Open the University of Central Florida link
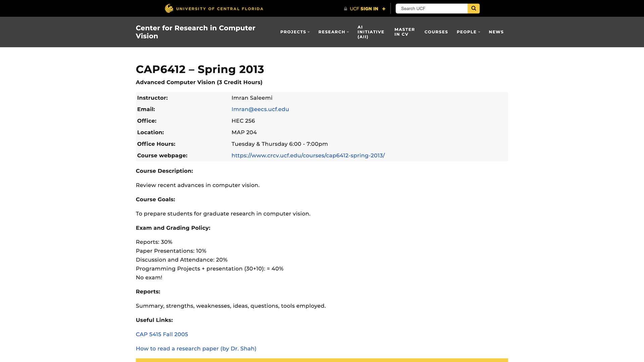This screenshot has height=362, width=644. click(220, 9)
